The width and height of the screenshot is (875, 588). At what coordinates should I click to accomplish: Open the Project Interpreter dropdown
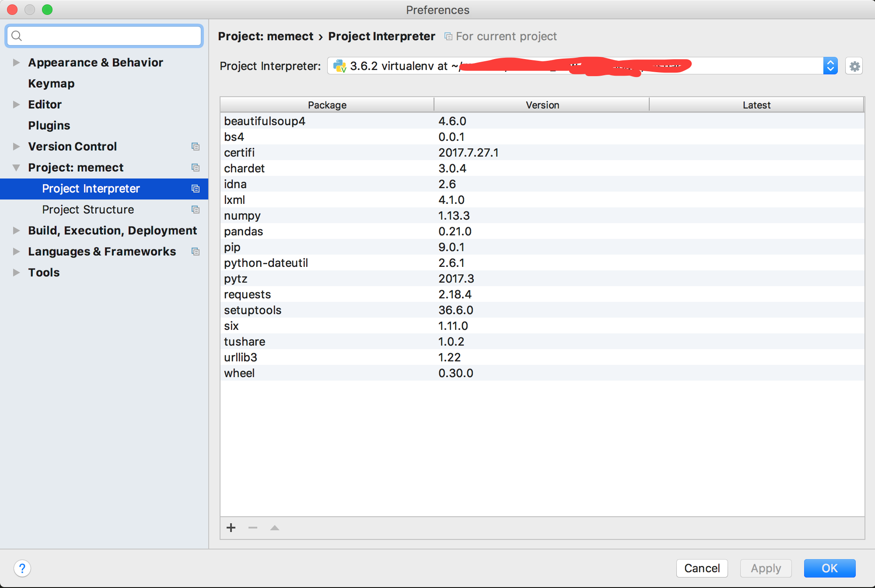pyautogui.click(x=830, y=66)
